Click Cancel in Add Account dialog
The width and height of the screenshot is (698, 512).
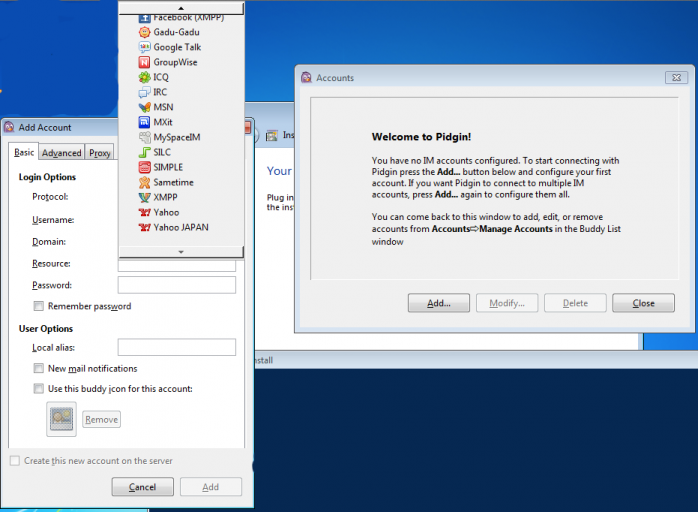[142, 487]
